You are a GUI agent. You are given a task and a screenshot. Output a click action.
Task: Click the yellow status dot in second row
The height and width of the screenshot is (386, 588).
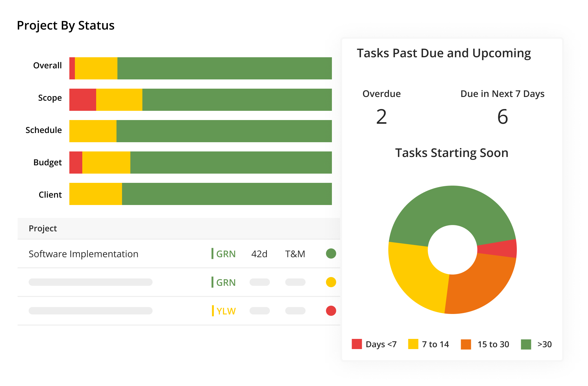(x=331, y=282)
